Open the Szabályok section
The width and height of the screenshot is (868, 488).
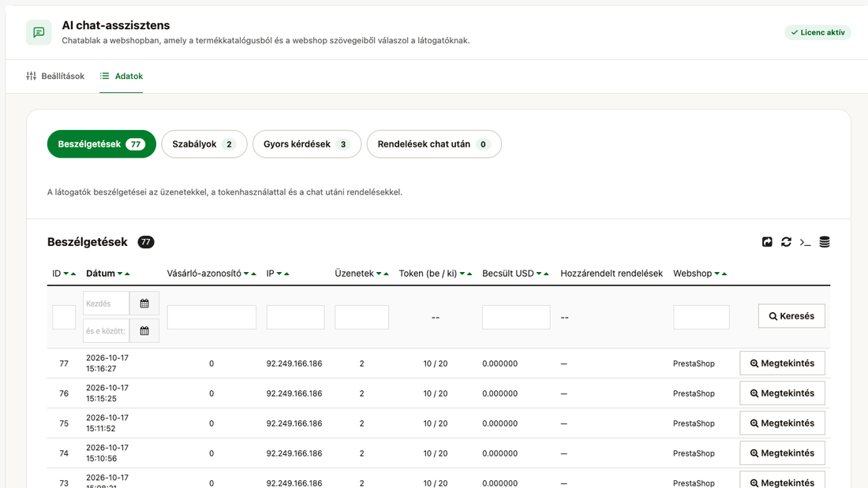(204, 143)
